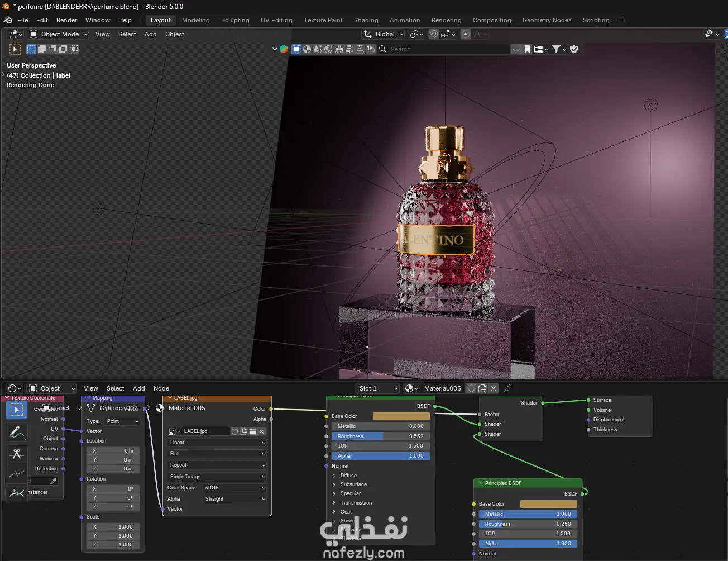Open the Flat projection dropdown

217,454
